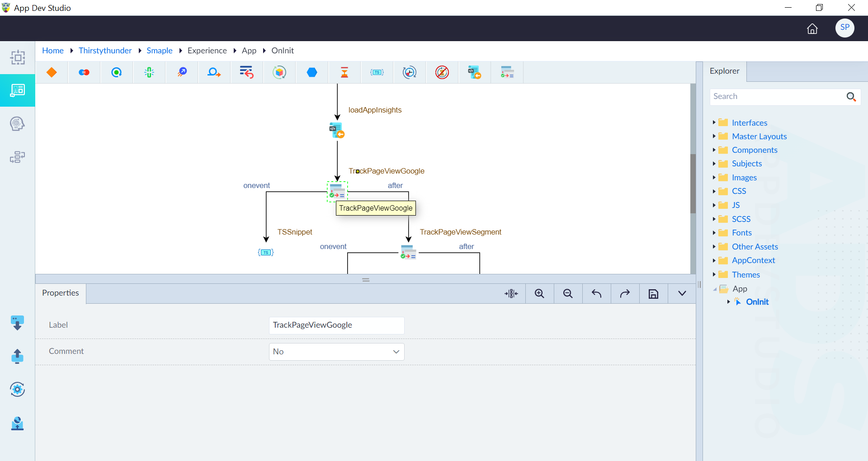Select the orange diamond decision tool

coord(52,72)
